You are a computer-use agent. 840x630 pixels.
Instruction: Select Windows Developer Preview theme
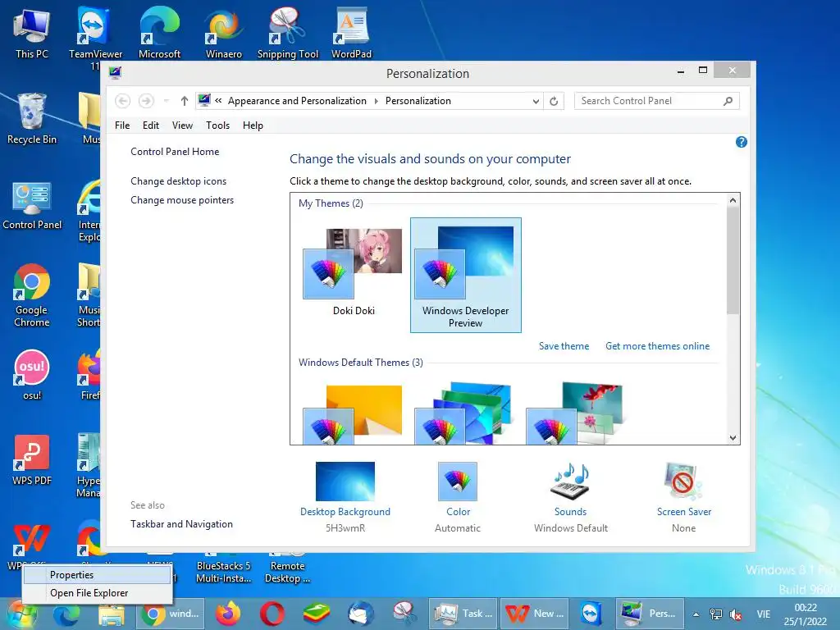pos(466,276)
